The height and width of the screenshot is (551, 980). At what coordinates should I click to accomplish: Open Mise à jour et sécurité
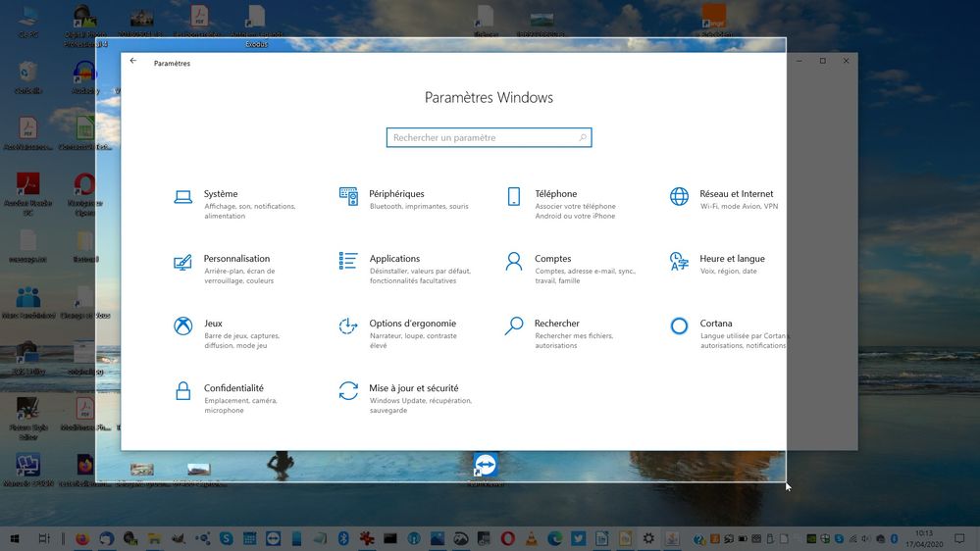click(413, 388)
